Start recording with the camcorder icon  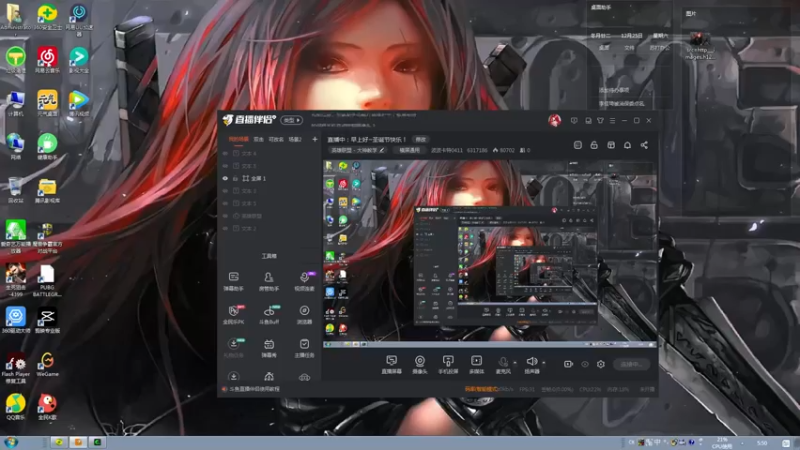coord(568,364)
